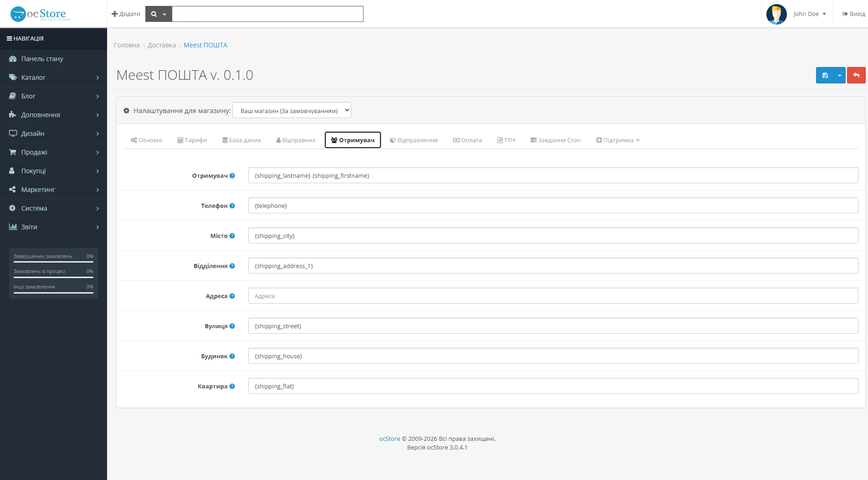Switch to the Відправлення tab
This screenshot has height=480, width=868.
click(414, 140)
